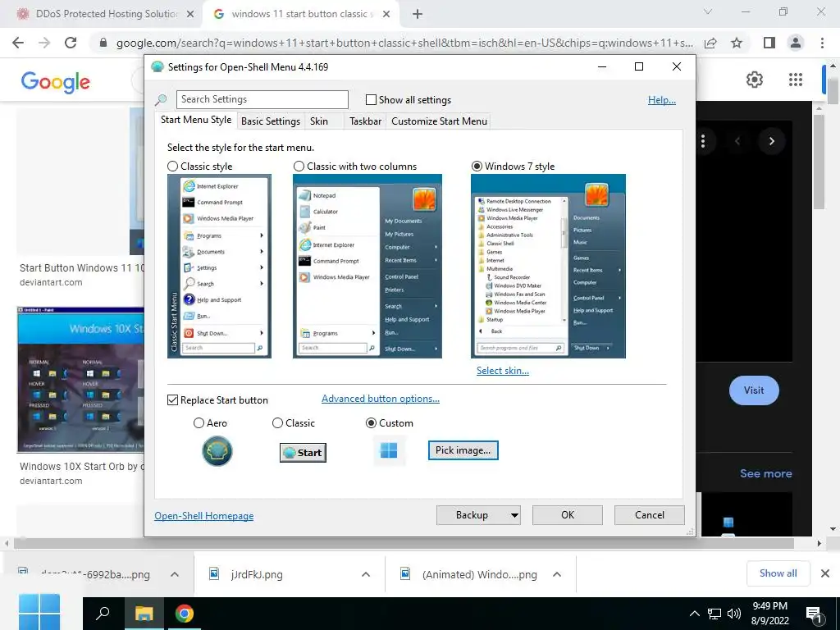Open Chrome three-dot menu

coord(822,43)
